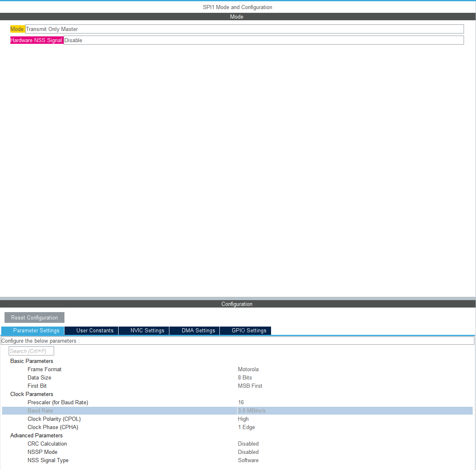Change Clock Phase value 1 Edge
Image resolution: width=476 pixels, height=470 pixels.
point(246,427)
